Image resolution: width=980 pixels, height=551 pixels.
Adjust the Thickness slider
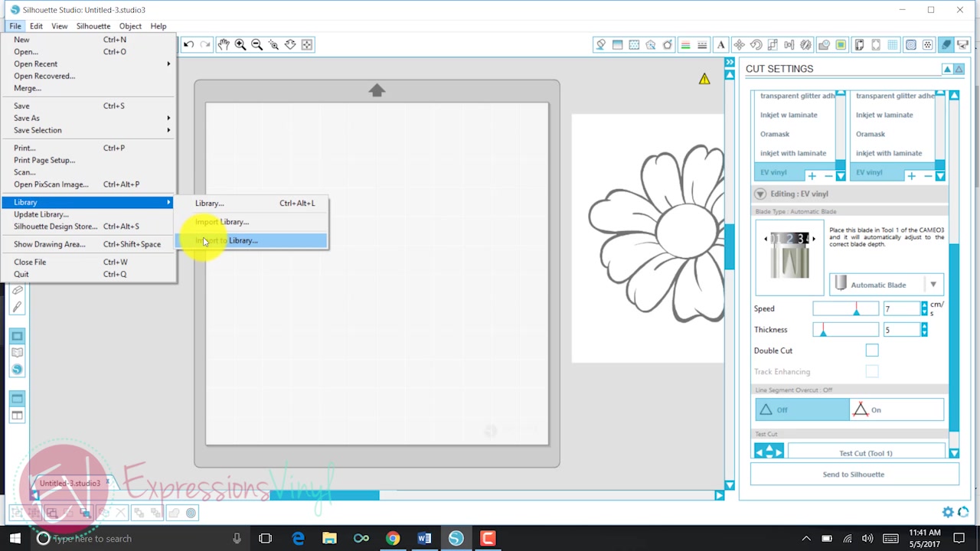(x=846, y=330)
